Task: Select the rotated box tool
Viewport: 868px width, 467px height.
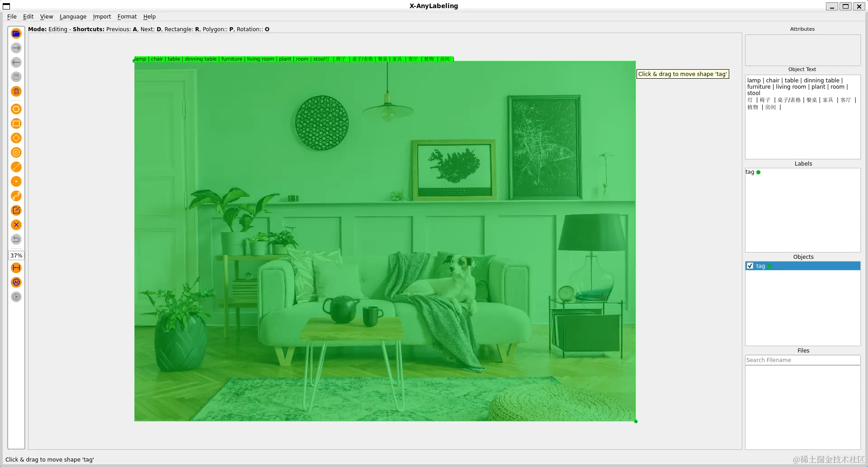Action: (x=16, y=138)
